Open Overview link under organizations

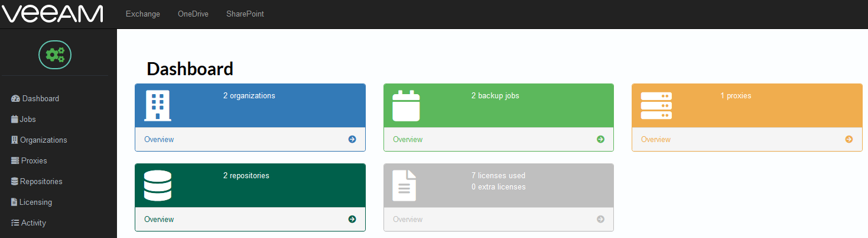click(159, 139)
